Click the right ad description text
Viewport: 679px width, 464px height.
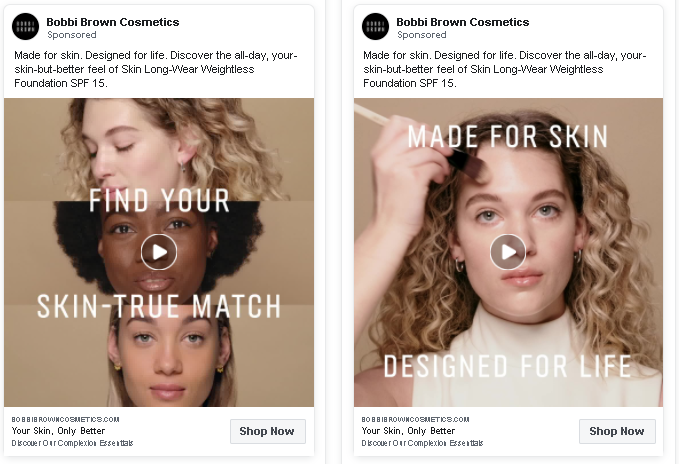(x=504, y=69)
